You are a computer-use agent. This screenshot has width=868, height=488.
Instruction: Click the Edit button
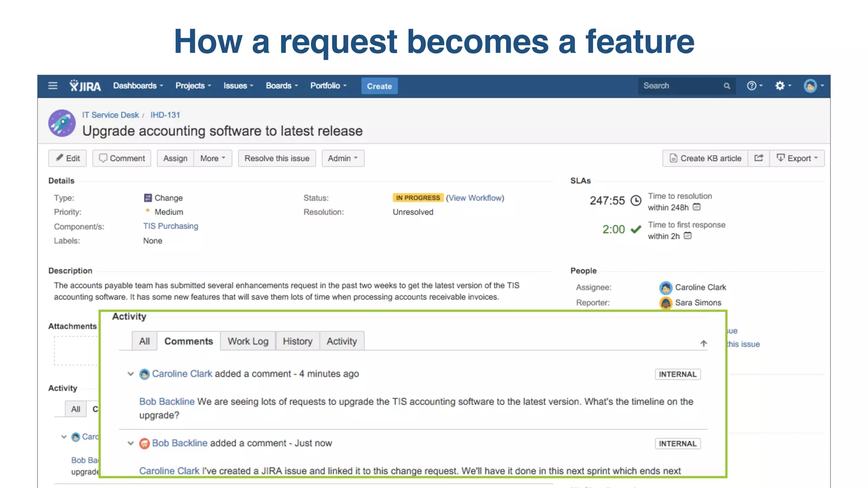point(68,158)
